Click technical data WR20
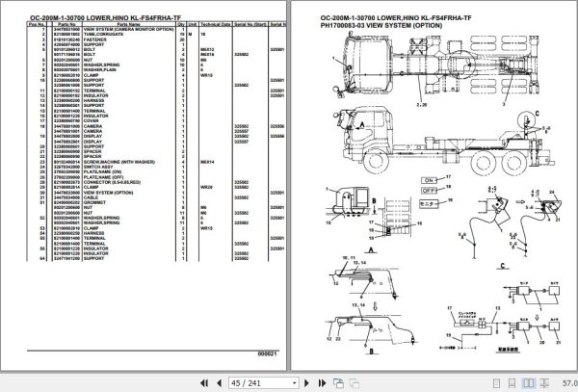Screen dimensions: 578x392 [206, 187]
